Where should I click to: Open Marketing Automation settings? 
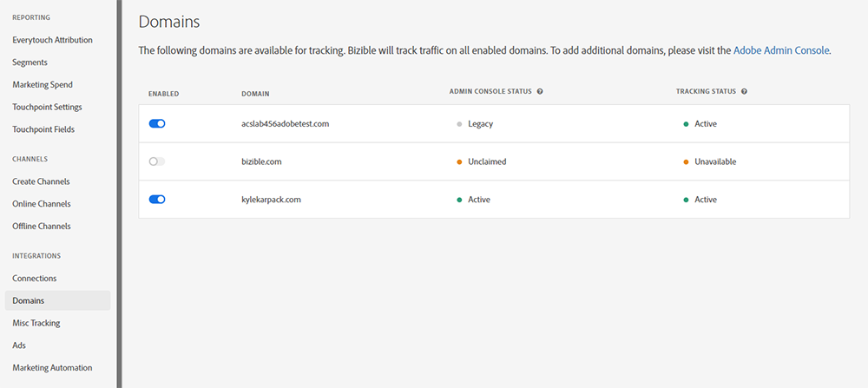coord(52,368)
